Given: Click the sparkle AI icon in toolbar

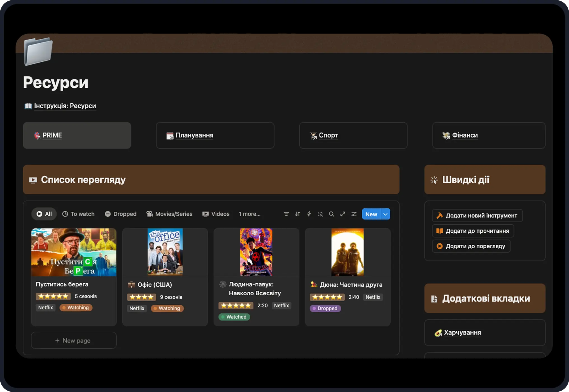Looking at the screenshot, I should 320,214.
